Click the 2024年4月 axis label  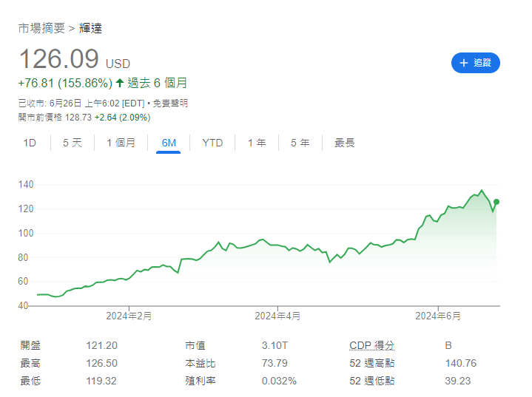(x=277, y=316)
